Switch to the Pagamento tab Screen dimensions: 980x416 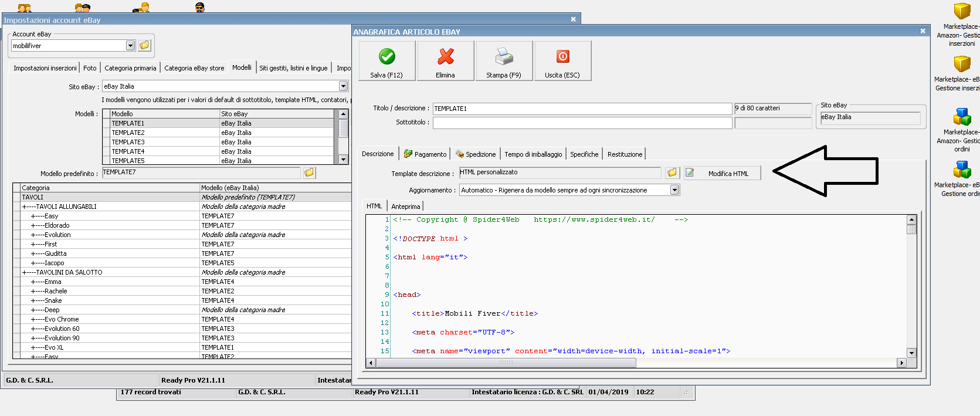tap(425, 154)
